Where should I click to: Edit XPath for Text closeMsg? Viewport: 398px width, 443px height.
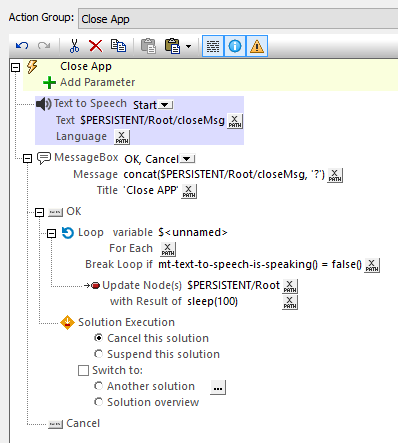pos(235,121)
